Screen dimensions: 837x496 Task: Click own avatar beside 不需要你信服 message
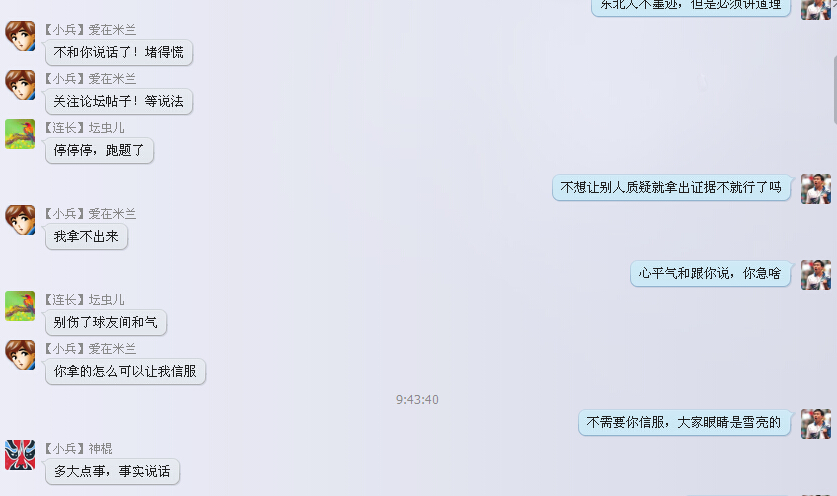click(816, 424)
